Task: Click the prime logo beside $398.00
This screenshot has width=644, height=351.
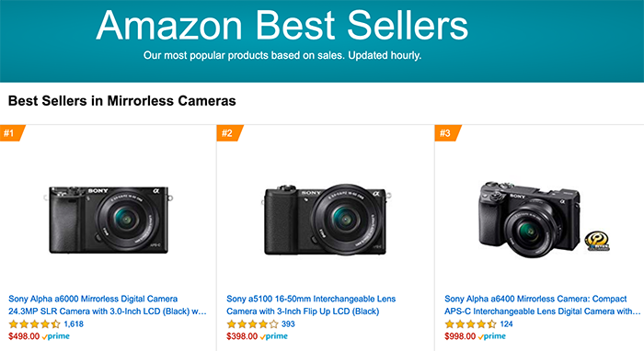Action: [274, 336]
